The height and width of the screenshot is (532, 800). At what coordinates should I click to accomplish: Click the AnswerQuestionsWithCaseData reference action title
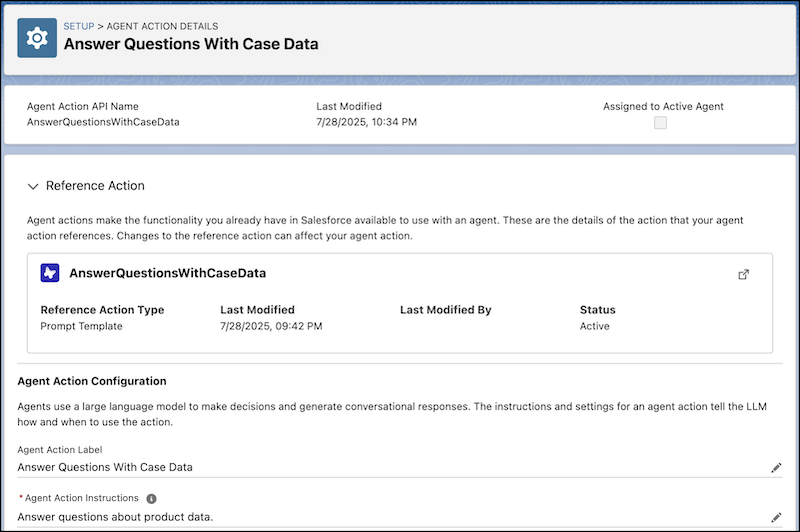point(168,273)
